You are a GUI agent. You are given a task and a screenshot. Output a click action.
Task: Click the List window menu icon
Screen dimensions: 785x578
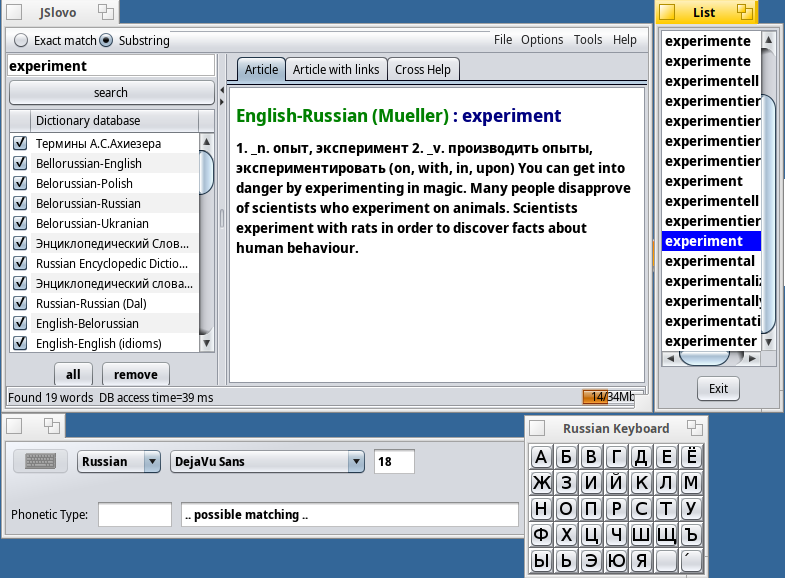click(x=667, y=12)
